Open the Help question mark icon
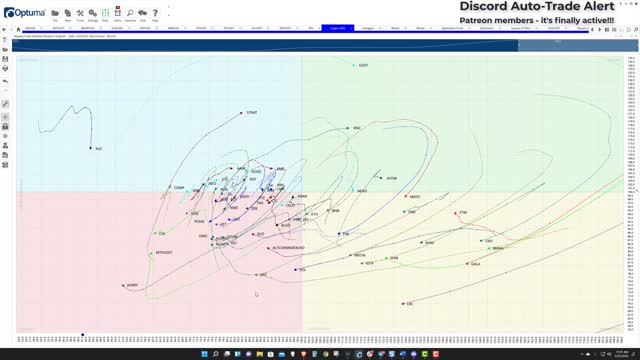Image resolution: width=640 pixels, height=360 pixels. coord(155,13)
